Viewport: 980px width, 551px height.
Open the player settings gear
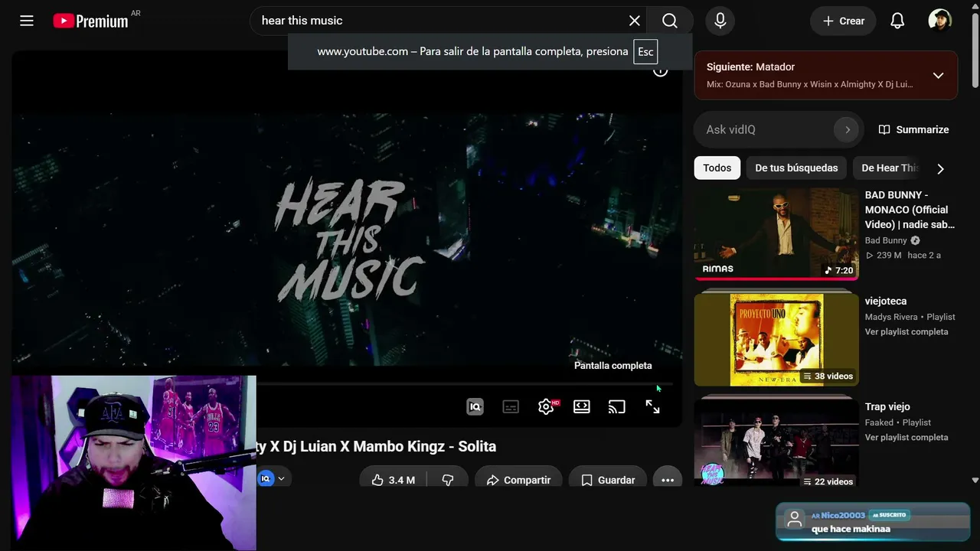546,407
